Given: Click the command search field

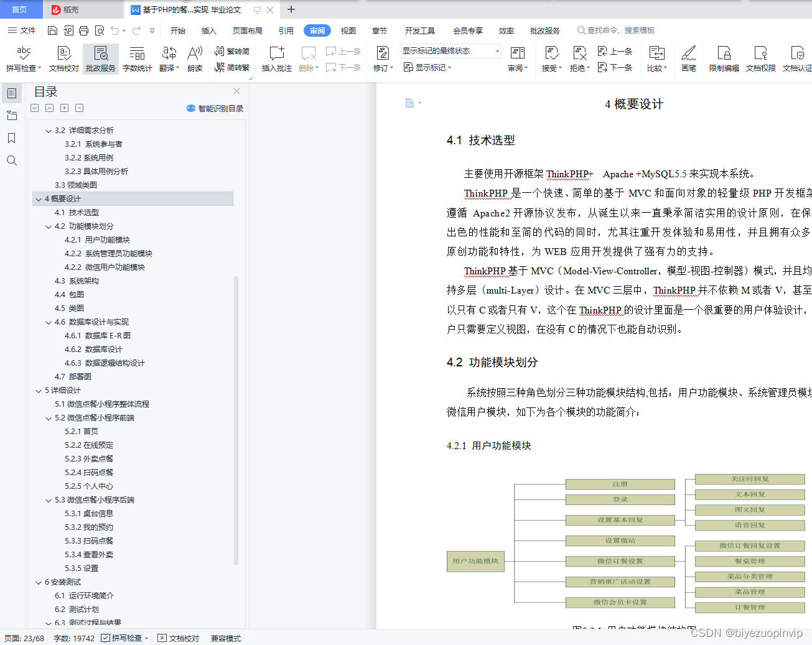Looking at the screenshot, I should click(x=616, y=30).
